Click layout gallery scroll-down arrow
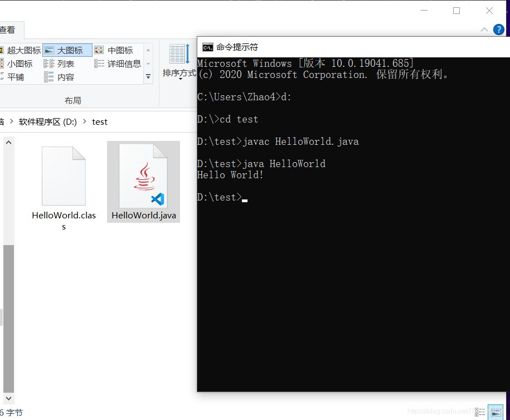The width and height of the screenshot is (510, 420). click(148, 64)
